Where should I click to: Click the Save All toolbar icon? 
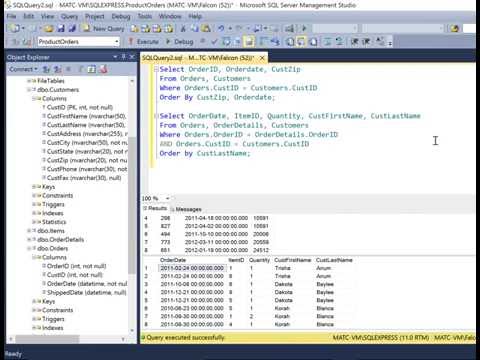72,29
